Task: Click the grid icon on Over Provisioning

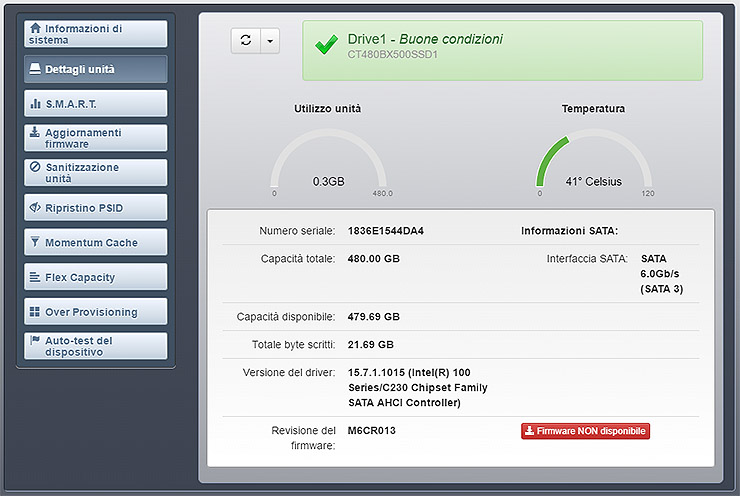Action: coord(36,312)
